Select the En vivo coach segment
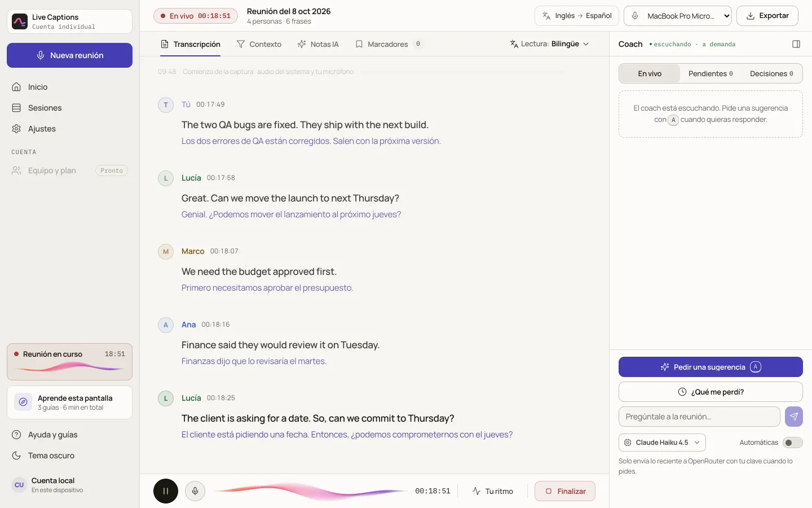 [650, 73]
